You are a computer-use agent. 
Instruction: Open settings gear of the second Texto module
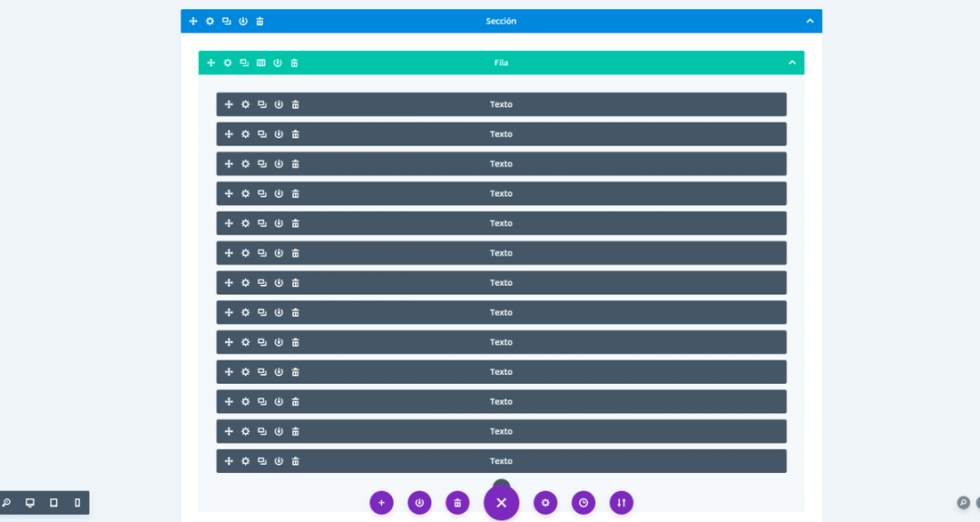click(246, 135)
